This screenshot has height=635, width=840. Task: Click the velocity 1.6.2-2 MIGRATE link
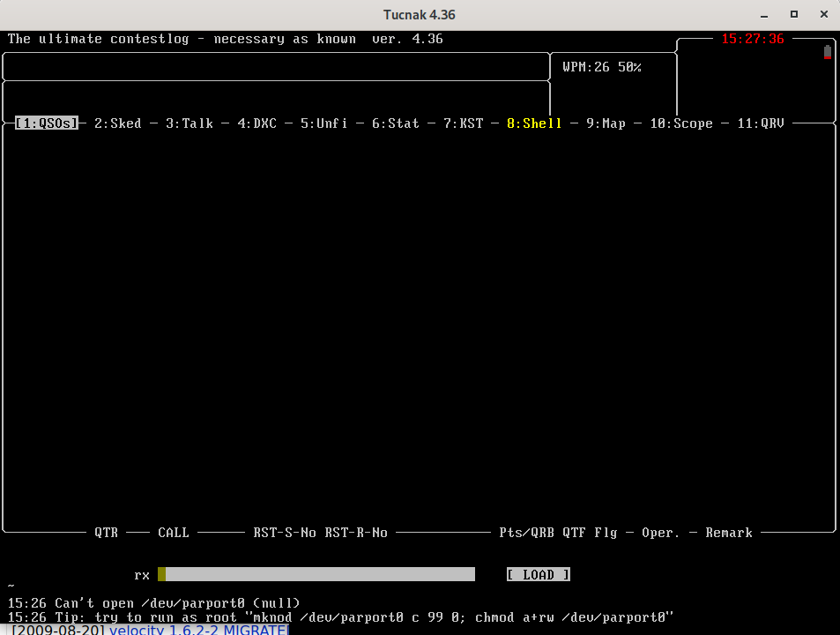(199, 630)
